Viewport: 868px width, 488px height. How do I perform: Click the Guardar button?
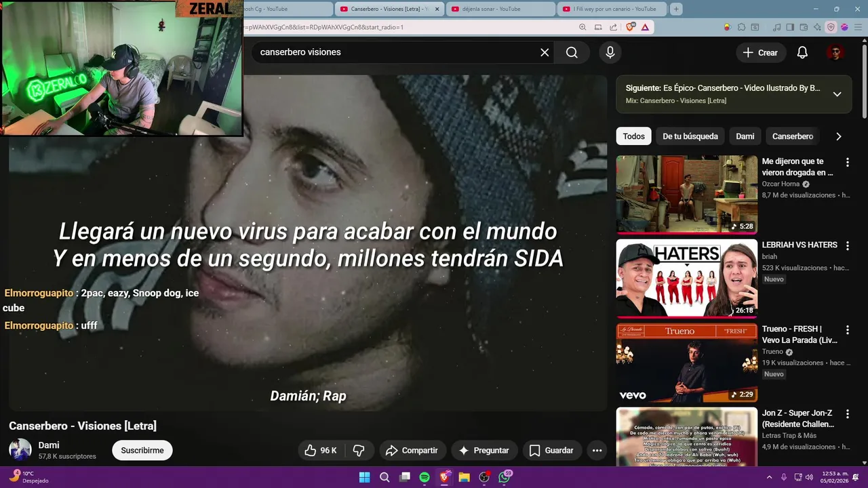coord(551,450)
